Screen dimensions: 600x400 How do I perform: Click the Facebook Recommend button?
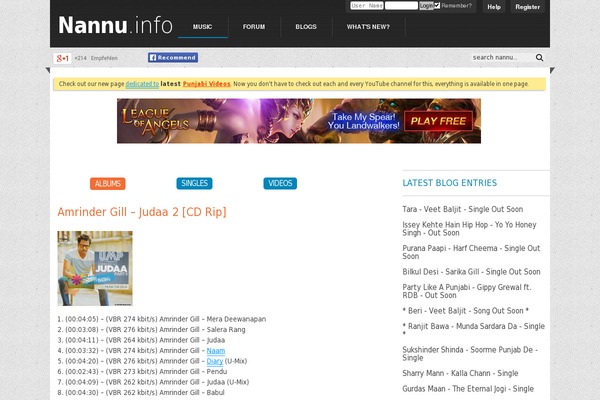(173, 57)
